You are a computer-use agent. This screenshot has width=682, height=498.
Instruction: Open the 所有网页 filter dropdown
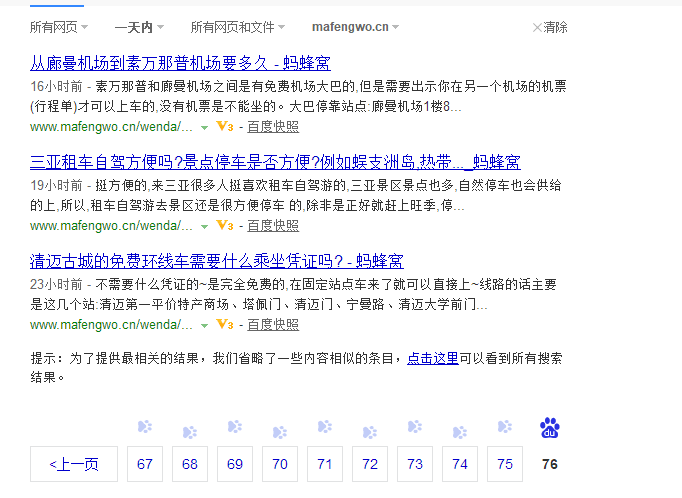pos(59,27)
